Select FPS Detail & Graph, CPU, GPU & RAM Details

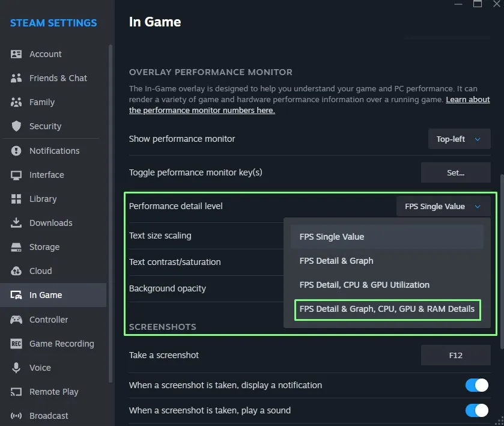387,309
